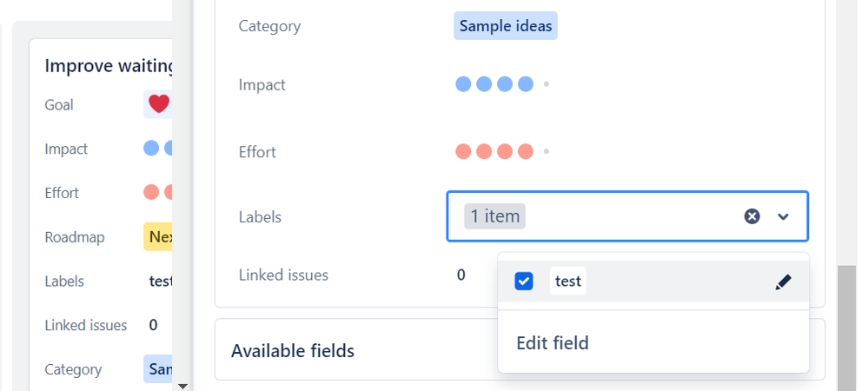Collapse the Labels dropdown chevron
Viewport: 868px width, 391px height.
[783, 216]
